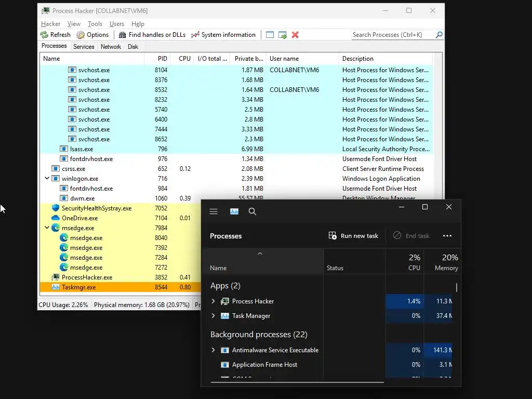Click Physical memory 1.68 GB status entry
Screen dimensions: 532x399
pyautogui.click(x=141, y=304)
